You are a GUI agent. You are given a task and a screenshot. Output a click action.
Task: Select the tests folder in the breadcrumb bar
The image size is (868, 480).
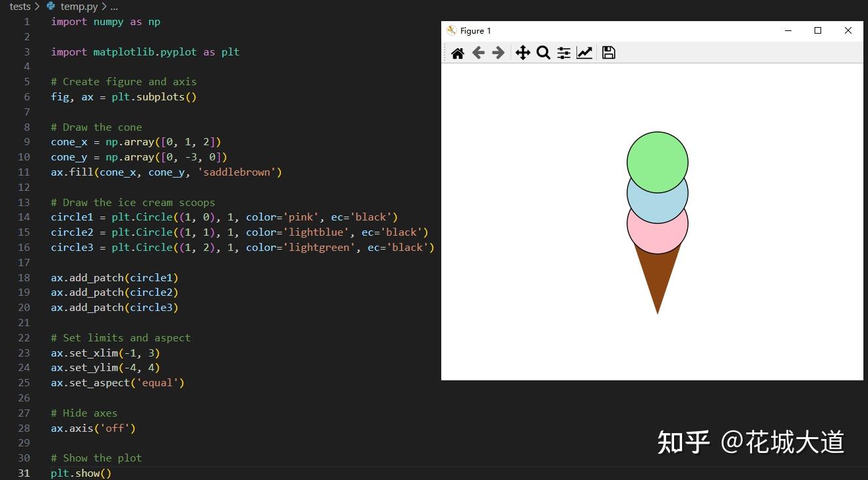(x=20, y=7)
